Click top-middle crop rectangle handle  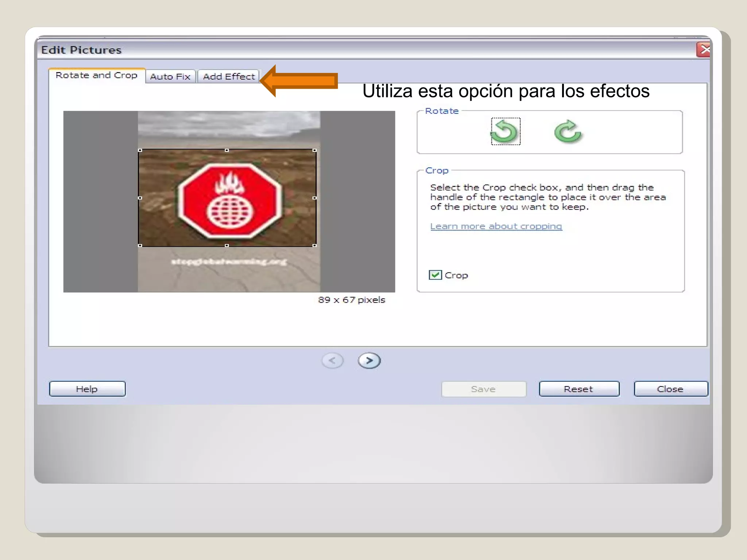coord(227,150)
